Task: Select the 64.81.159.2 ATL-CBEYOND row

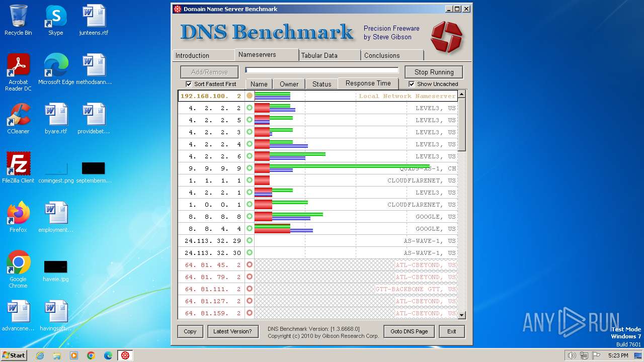Action: [317, 313]
